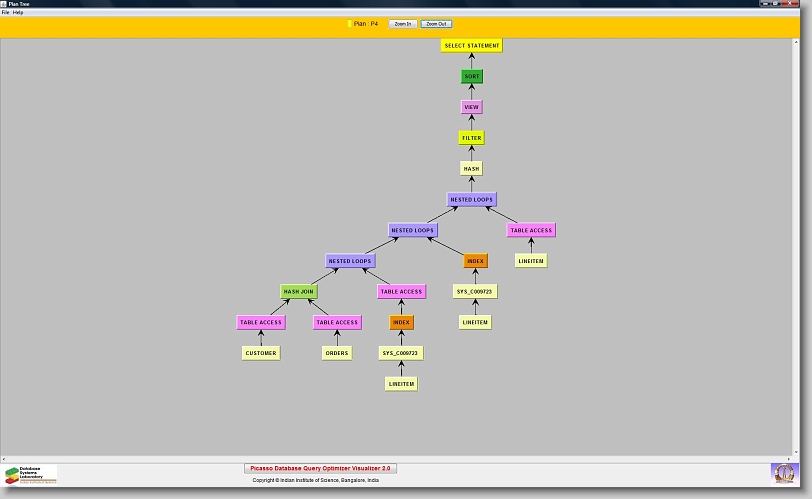
Task: Click the ORDERS table node
Action: [337, 353]
